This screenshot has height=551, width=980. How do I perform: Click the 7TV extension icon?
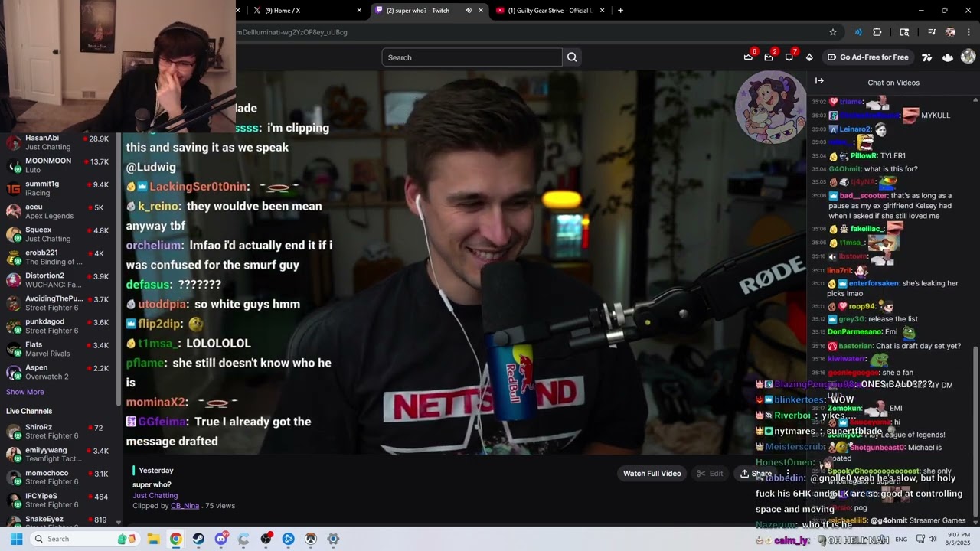[927, 57]
